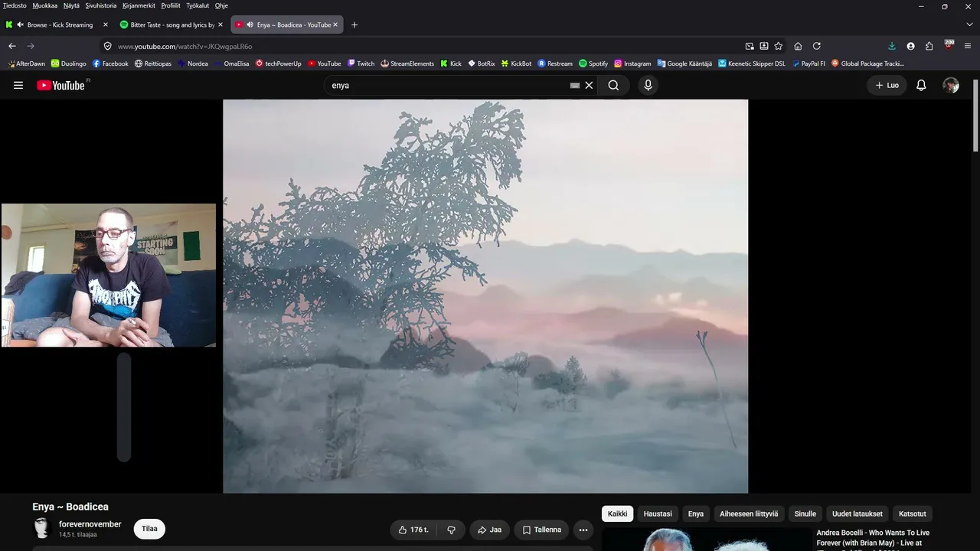Show site security shield information
The height and width of the screenshot is (551, 980).
pos(108,46)
